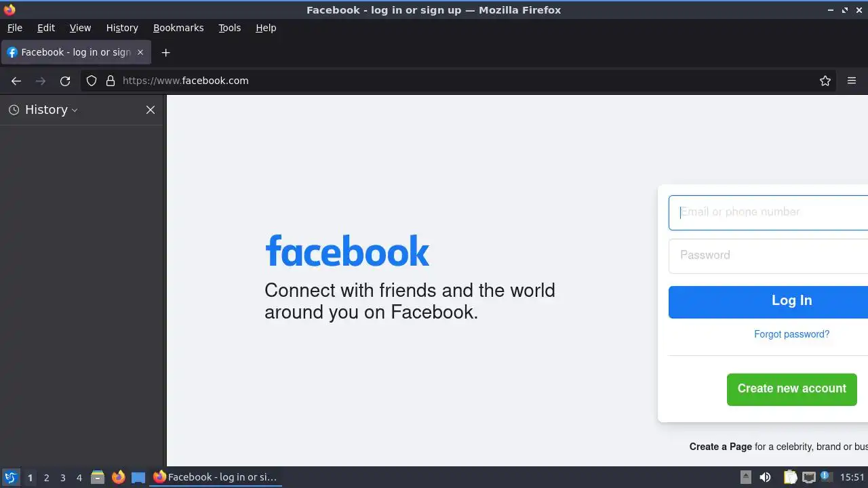Open the tracking protection shield icon
868x488 pixels.
92,81
